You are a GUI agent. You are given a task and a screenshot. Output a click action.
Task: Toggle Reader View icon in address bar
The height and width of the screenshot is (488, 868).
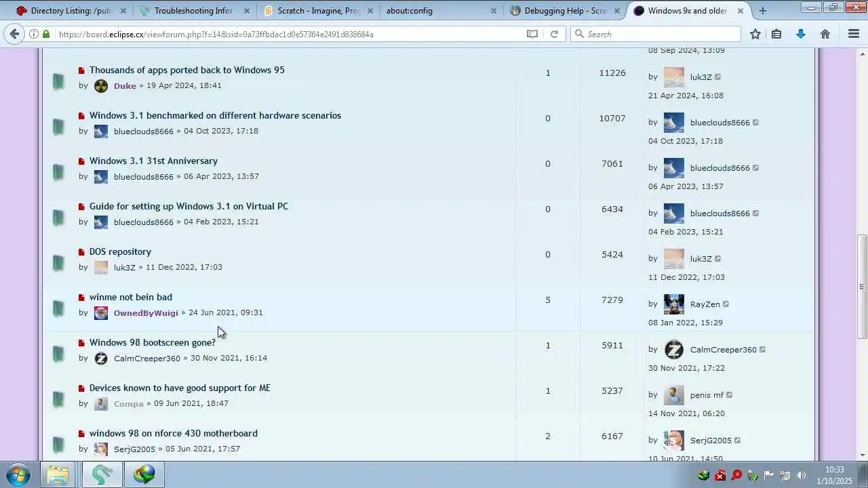point(532,34)
